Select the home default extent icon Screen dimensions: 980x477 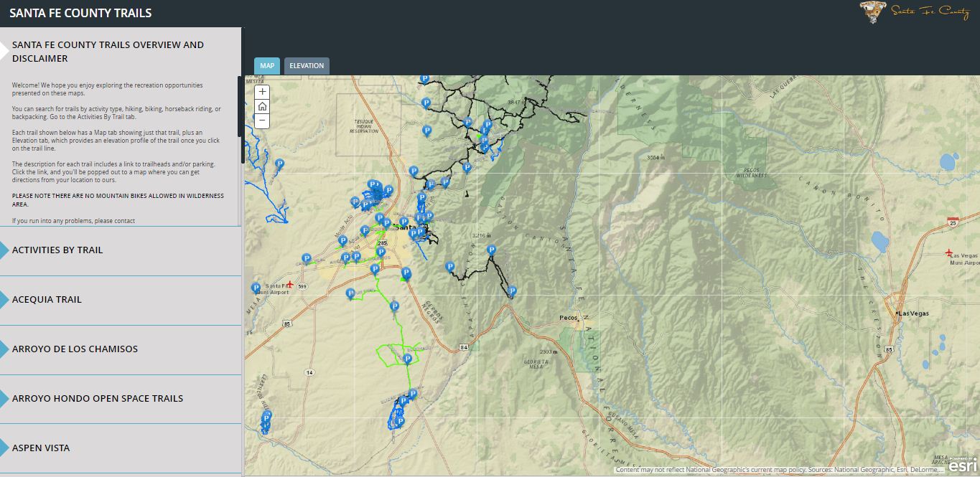262,106
